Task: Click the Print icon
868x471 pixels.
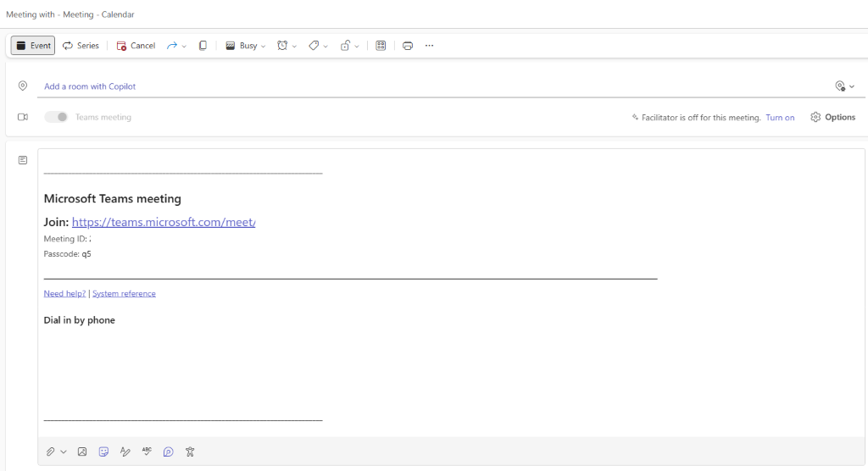Action: (x=408, y=46)
